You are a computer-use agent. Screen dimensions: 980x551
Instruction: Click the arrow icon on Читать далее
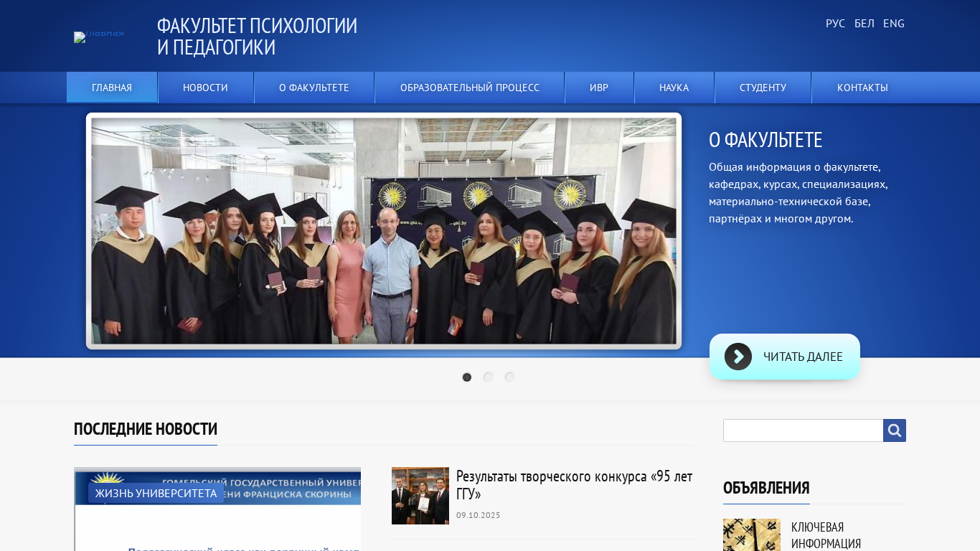(738, 357)
